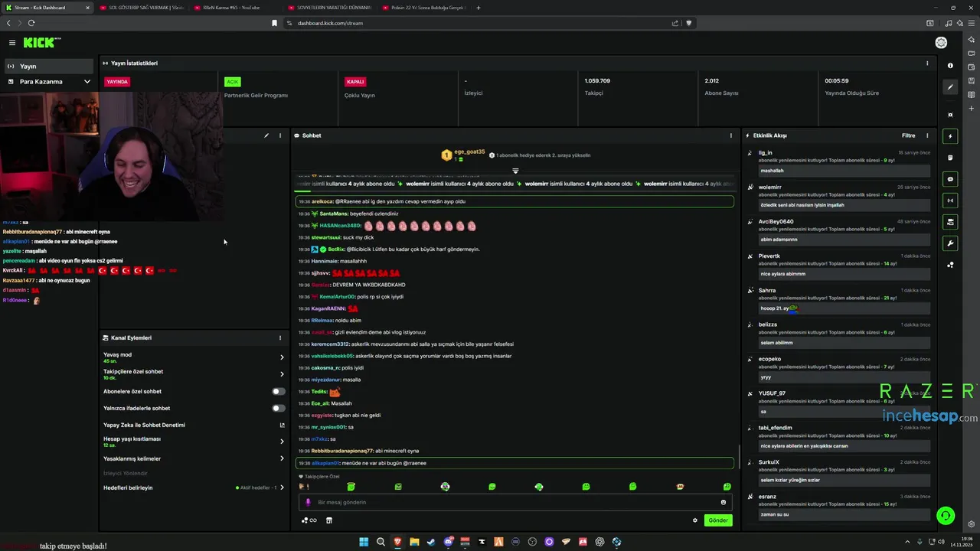Click username HASANcan3480 in chat
The image size is (980, 551).
340,226
